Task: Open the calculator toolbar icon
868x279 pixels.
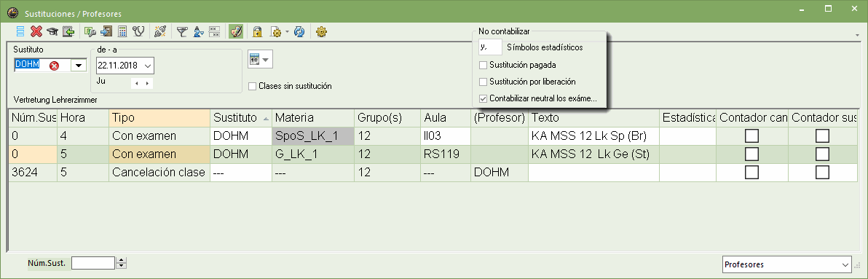Action: coord(122,31)
